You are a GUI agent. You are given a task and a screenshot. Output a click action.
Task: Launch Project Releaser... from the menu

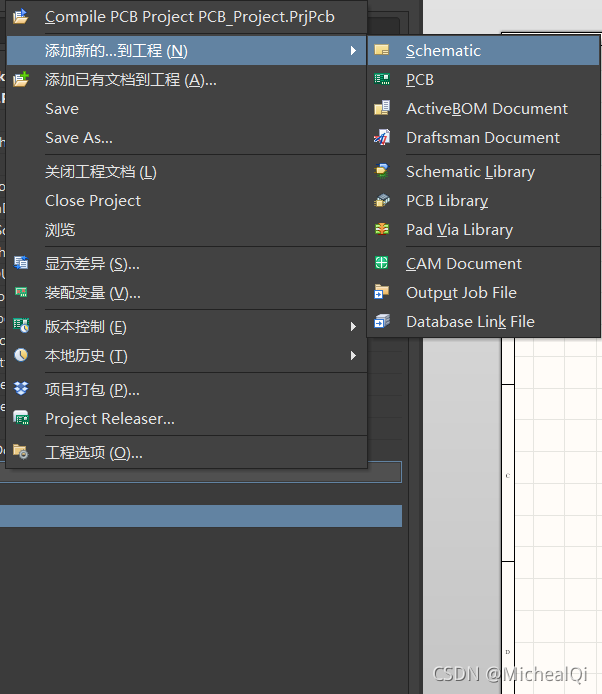click(109, 418)
